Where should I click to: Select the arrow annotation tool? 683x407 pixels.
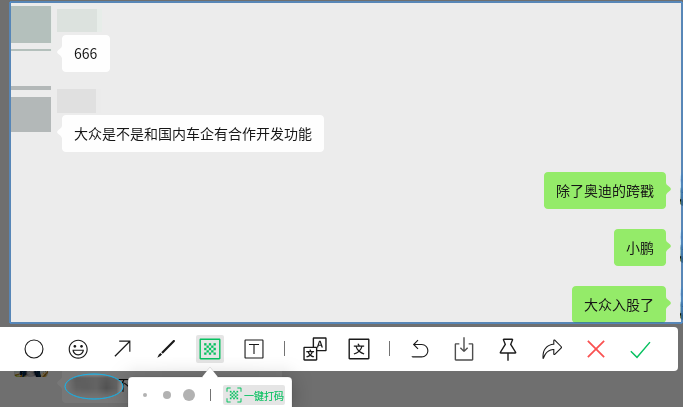(x=122, y=349)
